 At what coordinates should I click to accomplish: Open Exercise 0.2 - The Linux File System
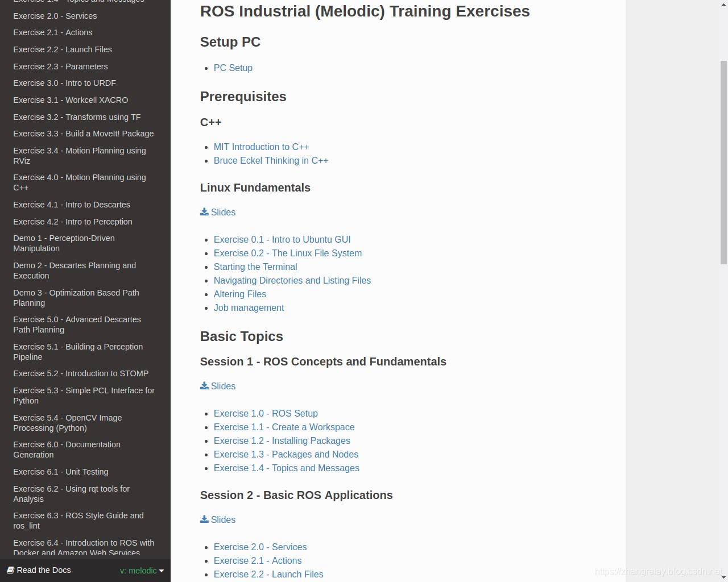click(x=288, y=253)
